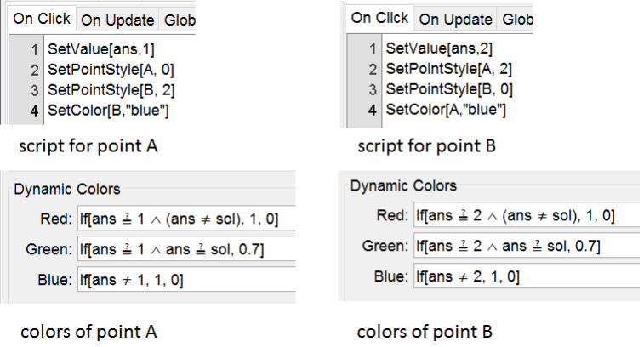Edit the Red field for point B's colors
644x347 pixels.
[525, 215]
